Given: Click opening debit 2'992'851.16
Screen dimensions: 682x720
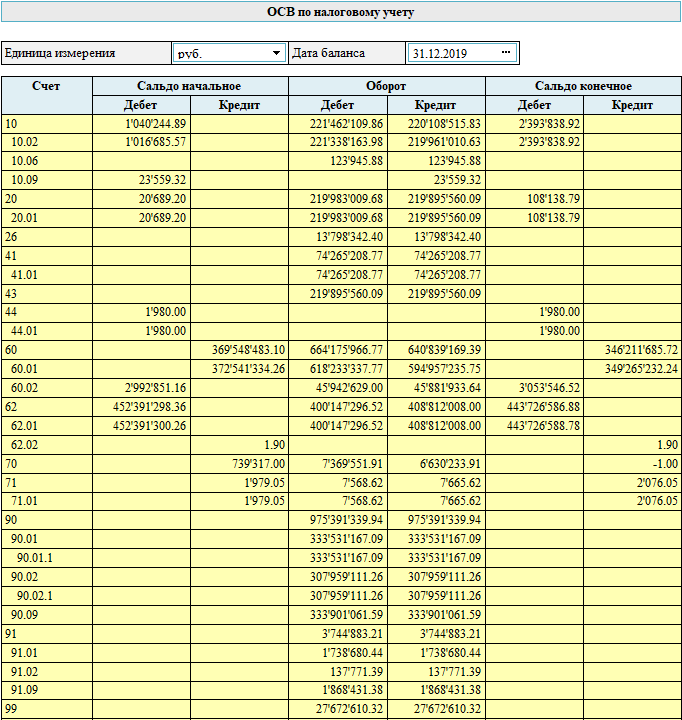Looking at the screenshot, I should [x=156, y=388].
